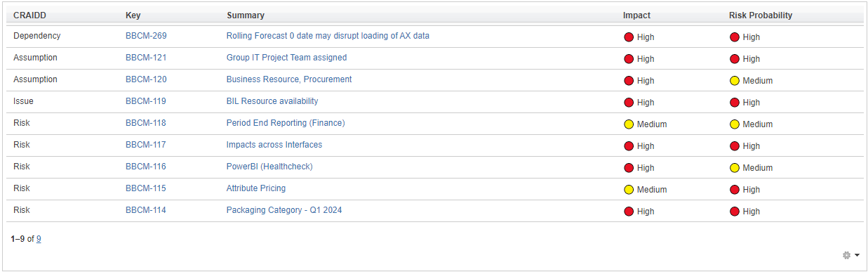Sort by Risk Probability column header

tap(761, 15)
